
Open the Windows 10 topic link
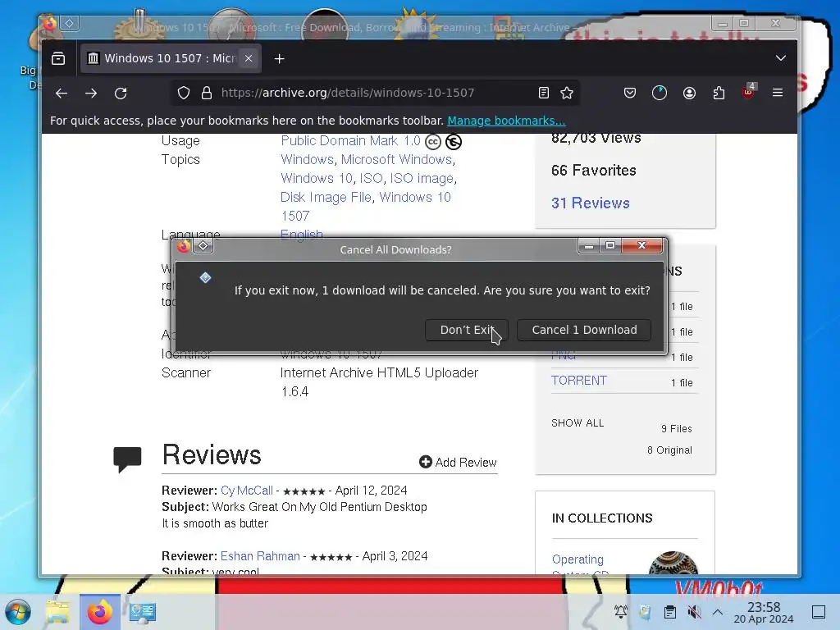pyautogui.click(x=316, y=178)
